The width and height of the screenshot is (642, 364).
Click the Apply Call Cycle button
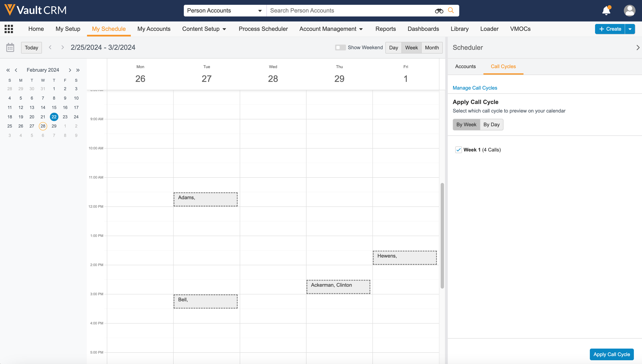pyautogui.click(x=612, y=354)
